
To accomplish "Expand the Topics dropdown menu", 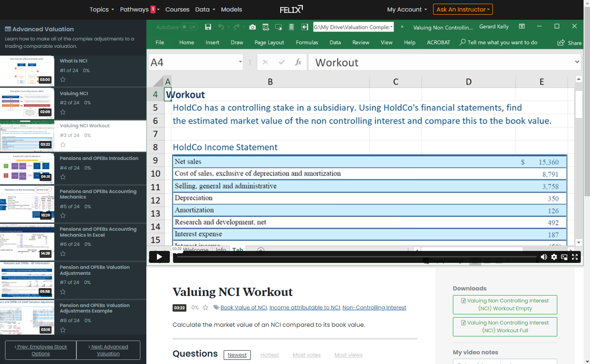I will 102,9.
